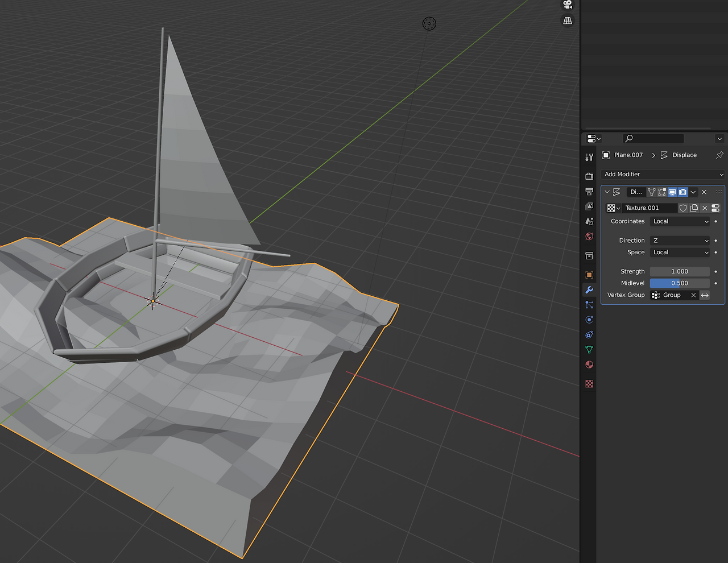The height and width of the screenshot is (563, 728).
Task: Open the Modifiers properties tab
Action: pyautogui.click(x=589, y=290)
